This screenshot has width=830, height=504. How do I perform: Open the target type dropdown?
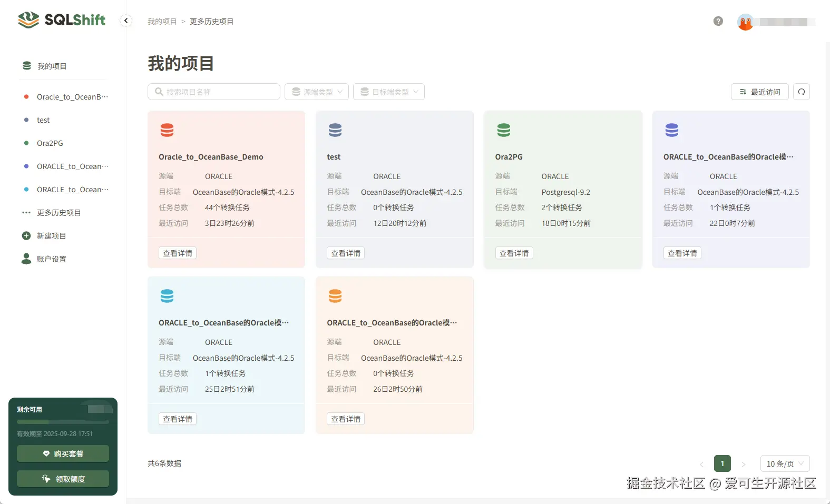[389, 92]
